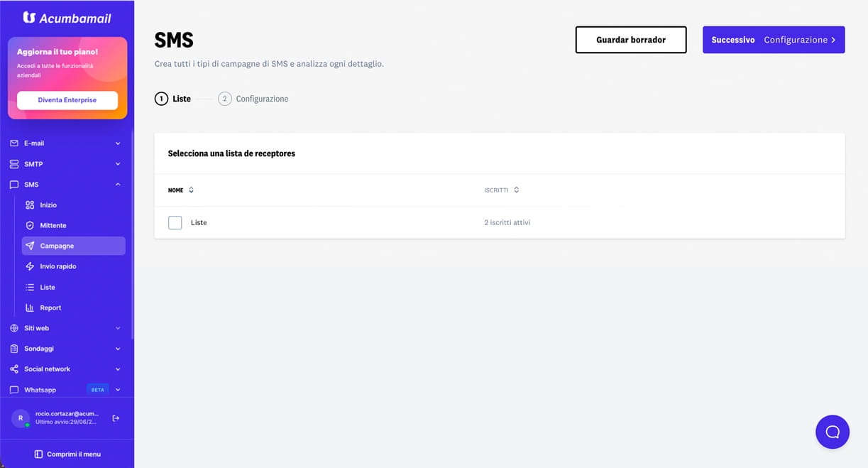Click the Sondaggi clipboard icon
This screenshot has height=468, width=868.
(x=14, y=349)
